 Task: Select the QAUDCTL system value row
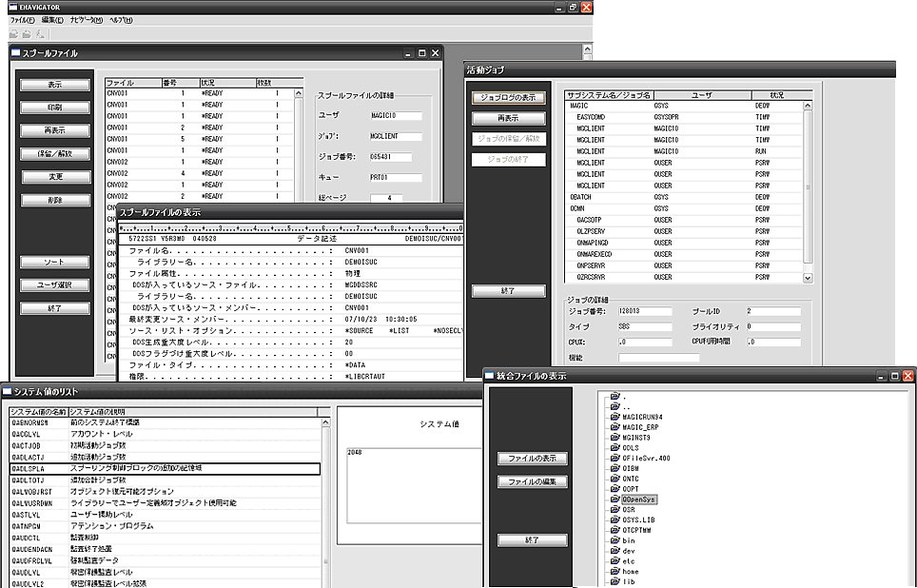tap(166, 538)
